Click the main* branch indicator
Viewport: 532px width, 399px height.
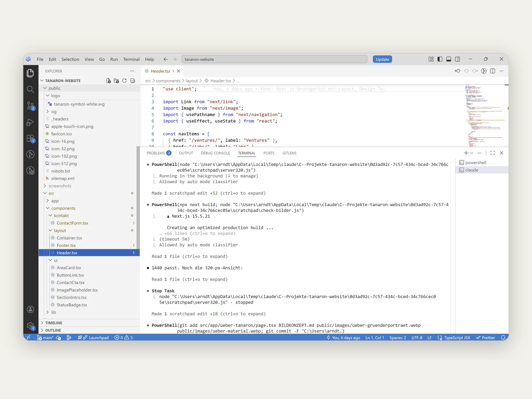click(x=45, y=337)
